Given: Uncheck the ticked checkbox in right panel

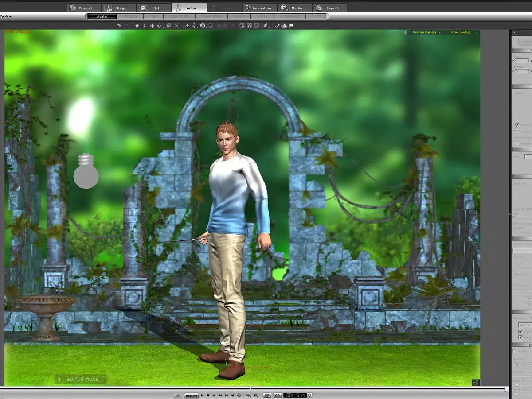Looking at the screenshot, I should [x=516, y=125].
